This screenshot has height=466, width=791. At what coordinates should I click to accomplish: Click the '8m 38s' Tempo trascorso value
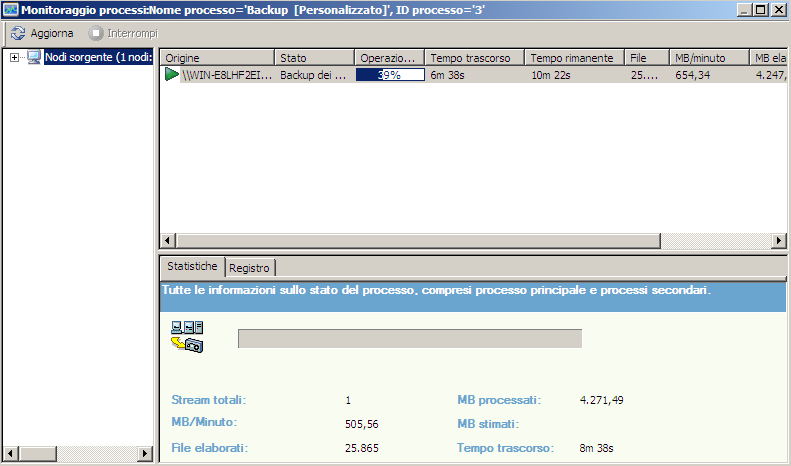pyautogui.click(x=596, y=448)
